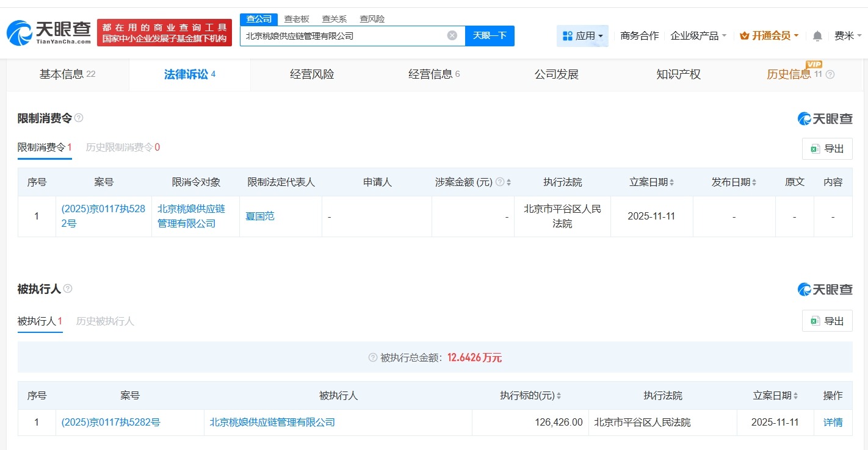The height and width of the screenshot is (450, 868).
Task: Click the 夏国范 legal representative link
Action: (x=259, y=216)
